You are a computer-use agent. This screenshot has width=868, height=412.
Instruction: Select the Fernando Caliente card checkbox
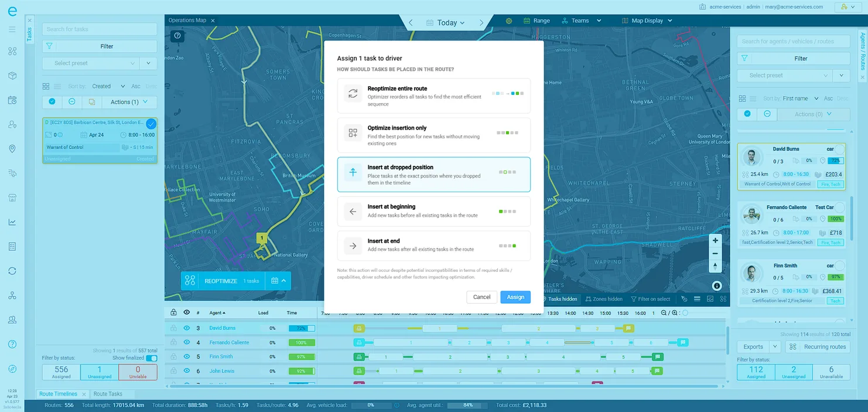tap(840, 207)
